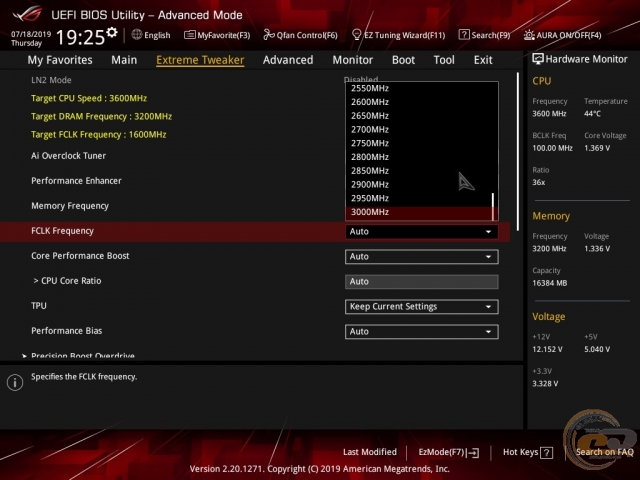This screenshot has width=640, height=480.
Task: Switch to the Tool tab
Action: pos(444,60)
